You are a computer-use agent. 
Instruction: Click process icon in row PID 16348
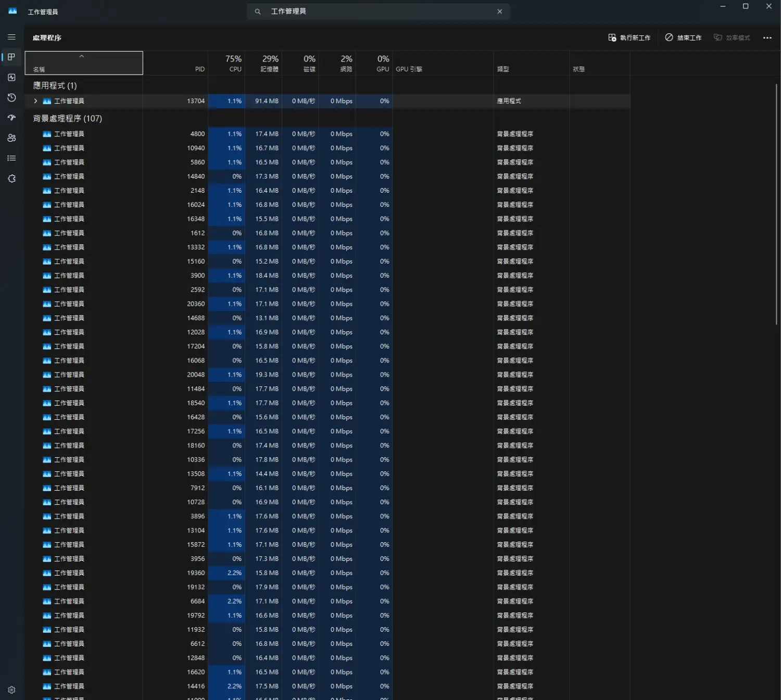click(47, 219)
